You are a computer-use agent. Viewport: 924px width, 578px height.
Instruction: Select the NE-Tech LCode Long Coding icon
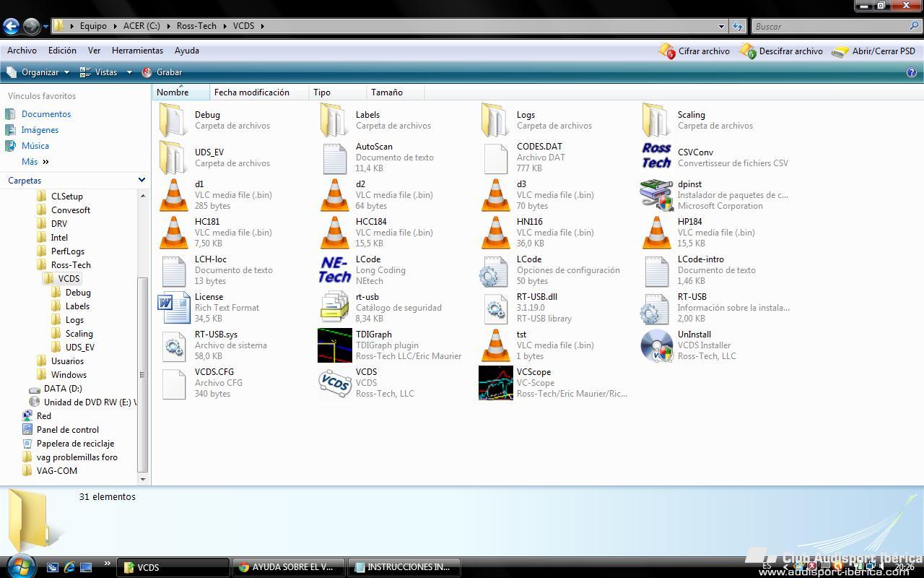point(334,269)
